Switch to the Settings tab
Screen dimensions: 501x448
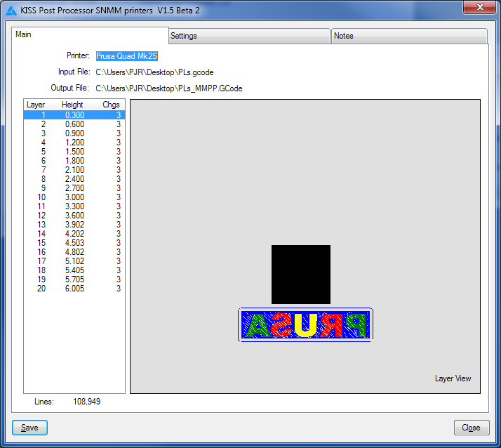[249, 36]
